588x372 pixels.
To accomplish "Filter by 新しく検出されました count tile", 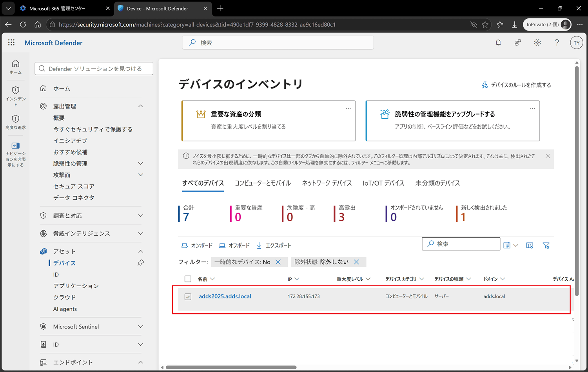I will (482, 214).
